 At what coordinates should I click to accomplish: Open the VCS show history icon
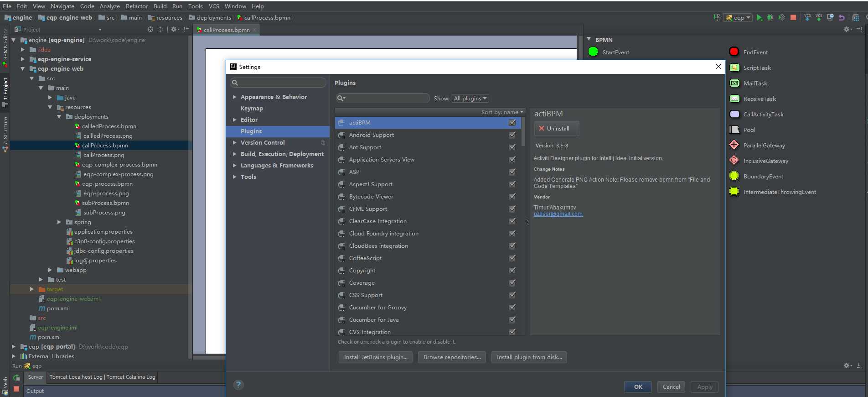coord(830,17)
